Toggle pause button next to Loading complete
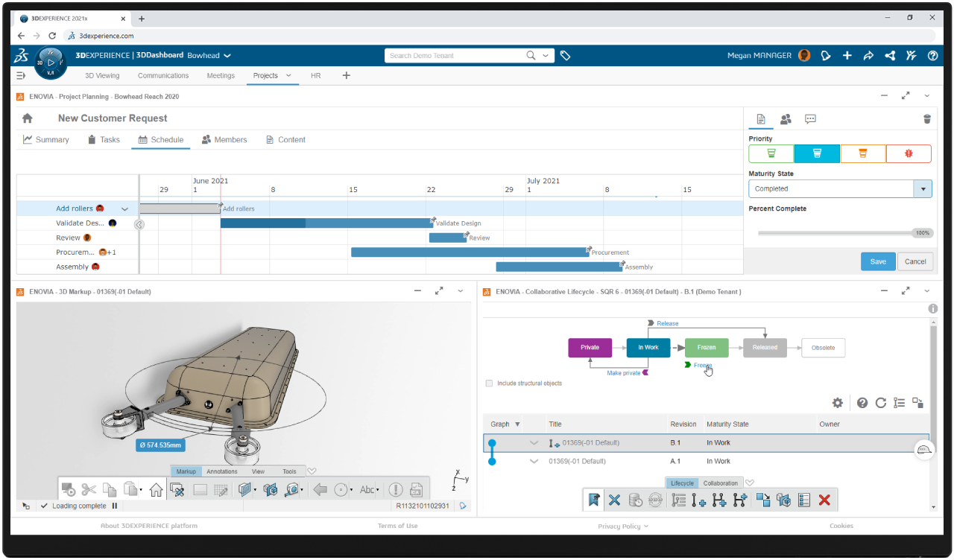This screenshot has width=954, height=560. click(x=115, y=506)
